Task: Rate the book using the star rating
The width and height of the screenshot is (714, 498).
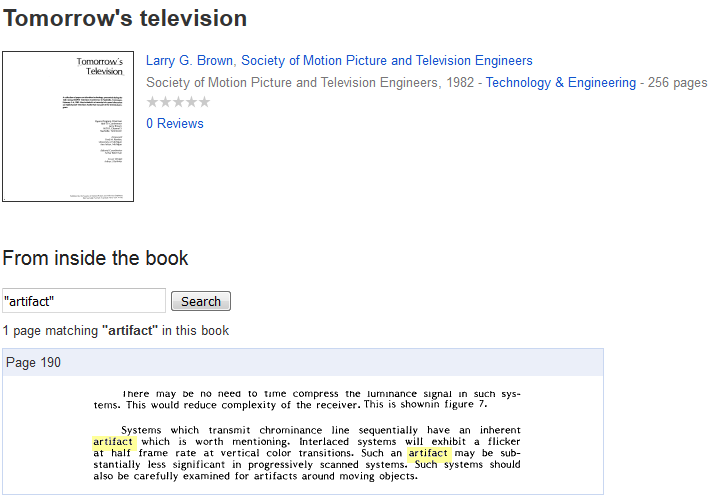Action: 178,102
